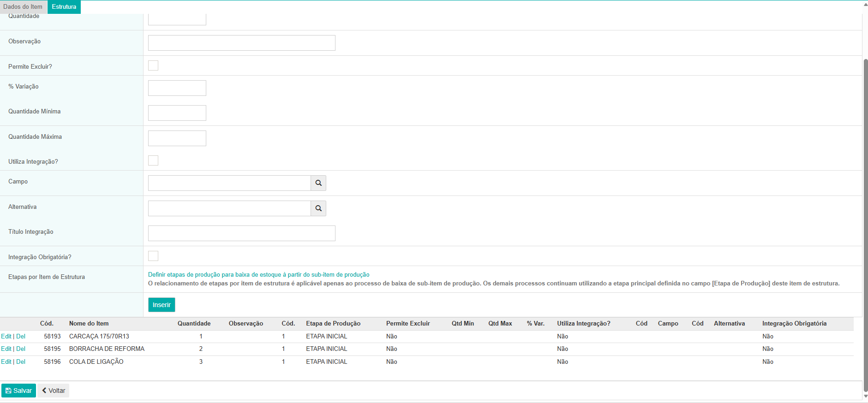Select the COLA DE LIGAÇÃO item name

[x=96, y=362]
